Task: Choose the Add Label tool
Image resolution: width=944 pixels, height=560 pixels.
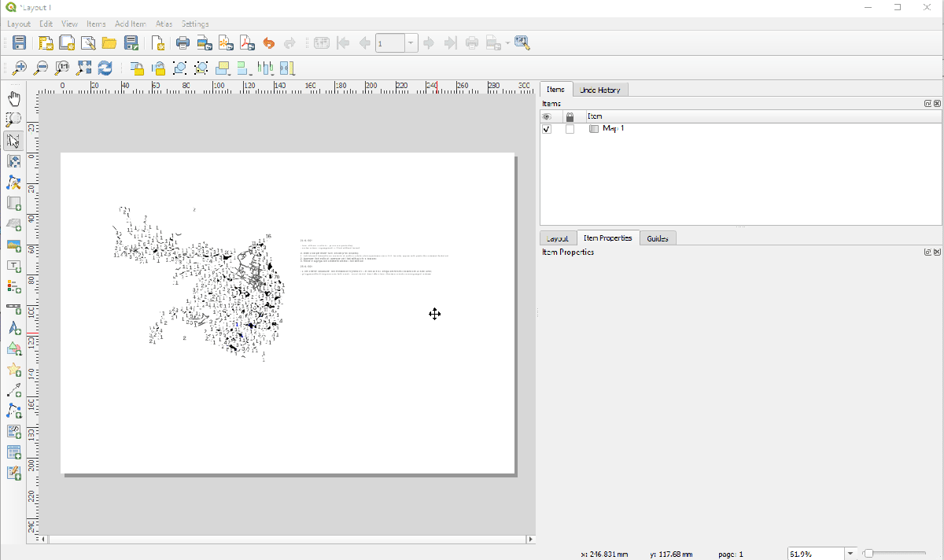Action: (x=14, y=266)
